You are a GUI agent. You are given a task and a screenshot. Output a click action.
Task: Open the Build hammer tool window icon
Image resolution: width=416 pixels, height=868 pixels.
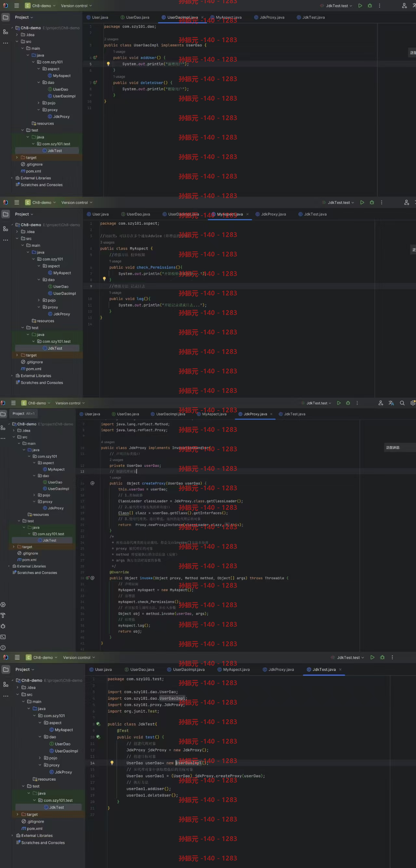[3, 615]
